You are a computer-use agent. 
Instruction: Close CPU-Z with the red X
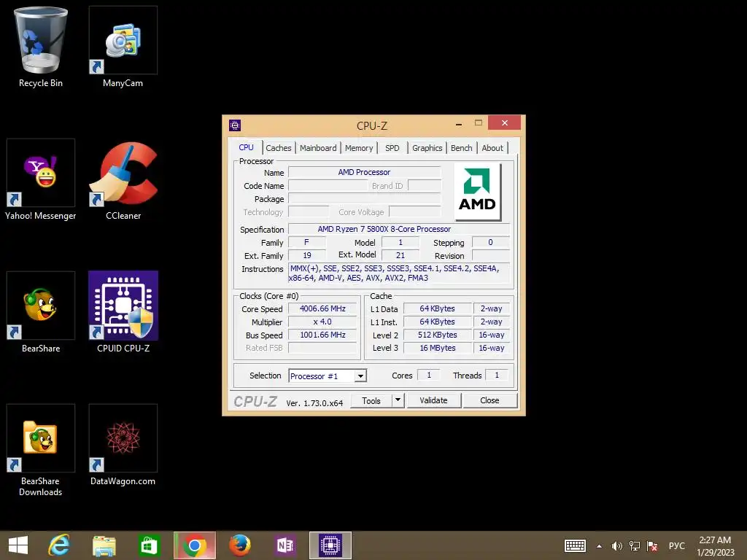[x=505, y=122]
